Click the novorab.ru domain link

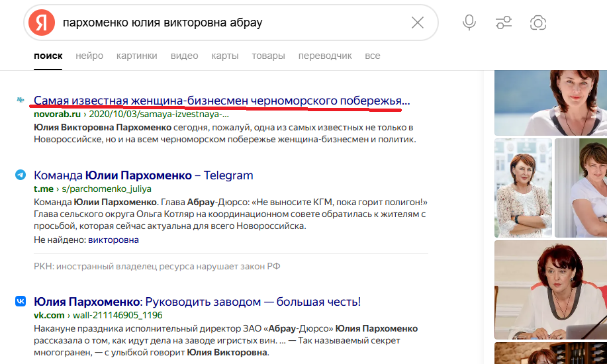58,114
